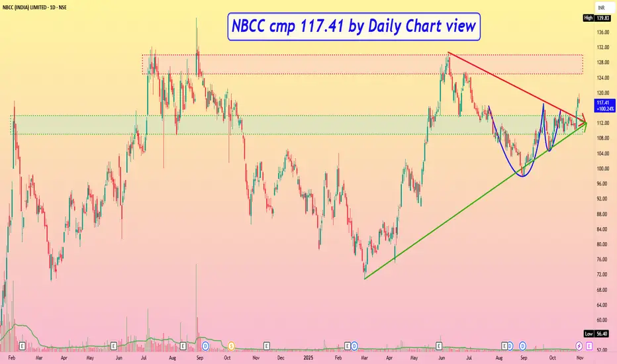This screenshot has width=617, height=364.
Task: Click the 80.00 price axis label
Action: [603, 244]
